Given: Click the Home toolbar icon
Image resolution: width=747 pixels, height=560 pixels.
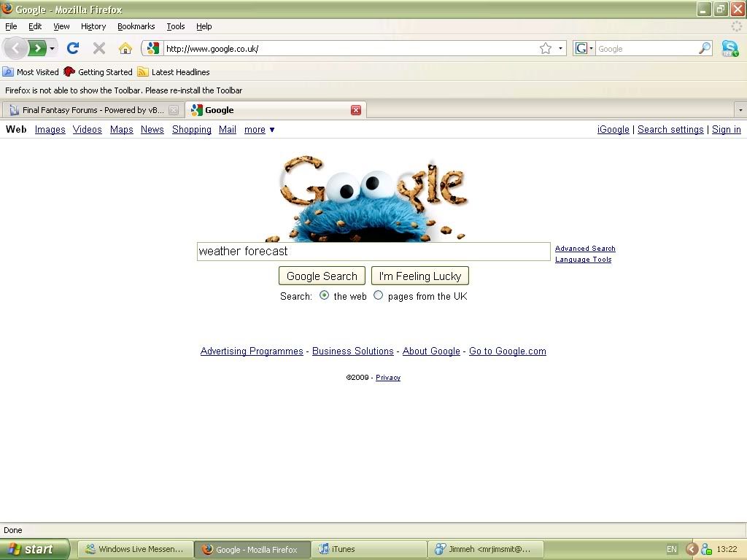Looking at the screenshot, I should pos(125,48).
